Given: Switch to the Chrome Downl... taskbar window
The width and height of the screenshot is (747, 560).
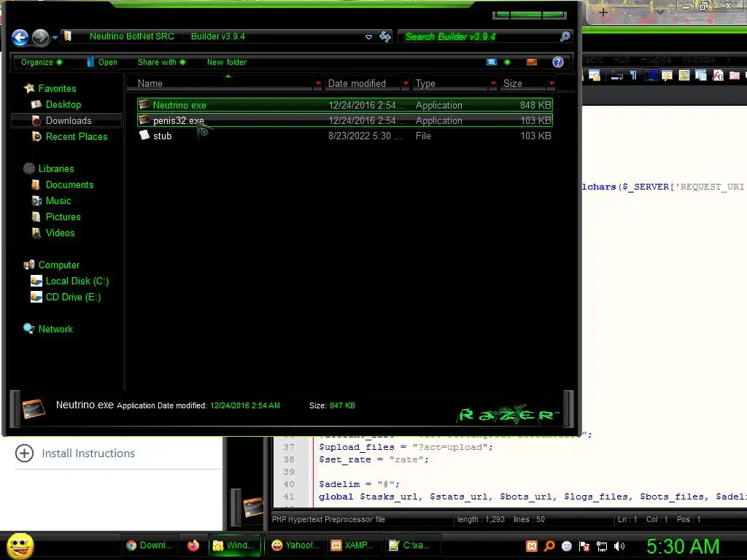Looking at the screenshot, I should pyautogui.click(x=149, y=545).
